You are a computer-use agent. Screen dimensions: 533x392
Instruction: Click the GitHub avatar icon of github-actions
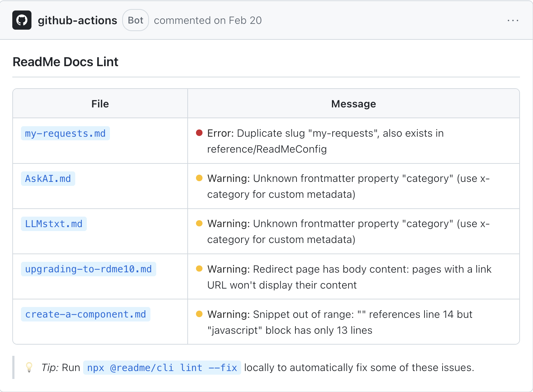coord(22,20)
